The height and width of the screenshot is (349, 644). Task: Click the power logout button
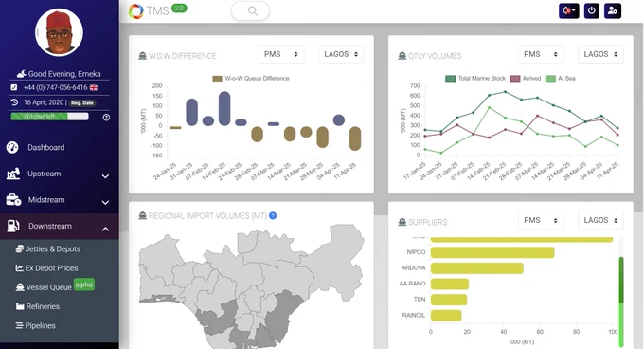coord(591,11)
